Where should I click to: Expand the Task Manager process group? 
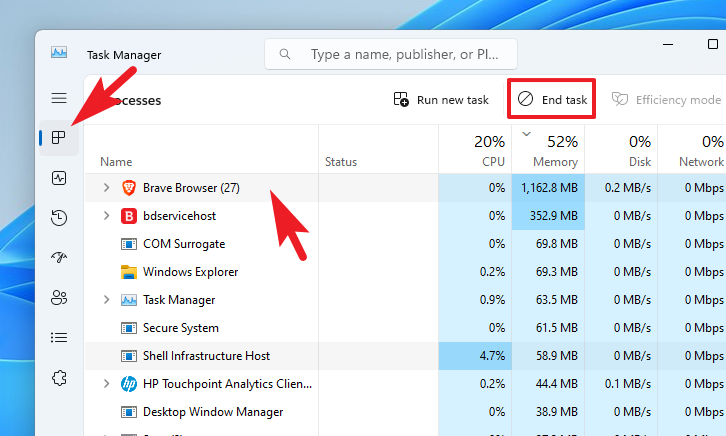tap(106, 299)
